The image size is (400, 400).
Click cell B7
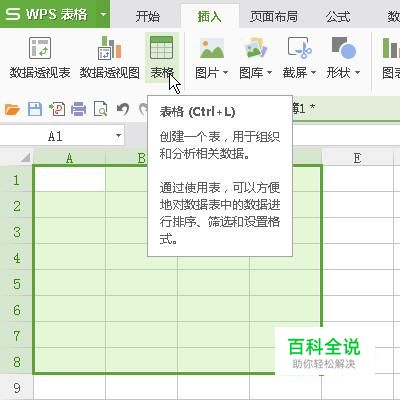pos(142,335)
